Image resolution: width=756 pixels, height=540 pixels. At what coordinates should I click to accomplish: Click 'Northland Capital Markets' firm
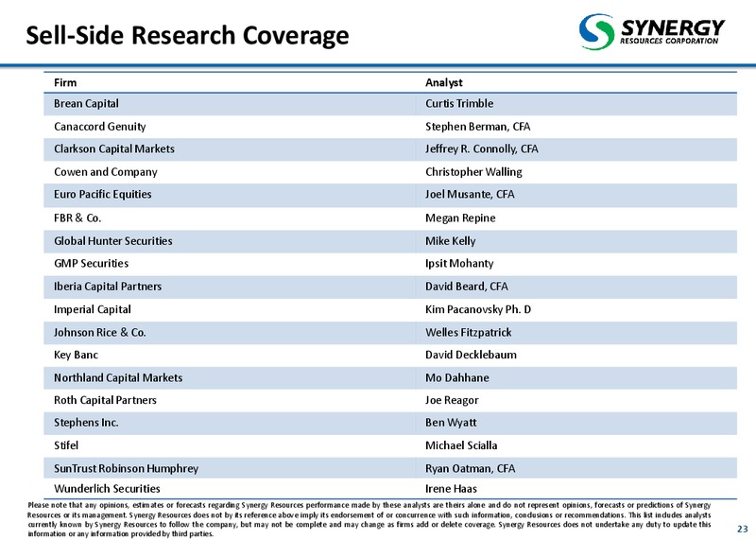pos(118,378)
